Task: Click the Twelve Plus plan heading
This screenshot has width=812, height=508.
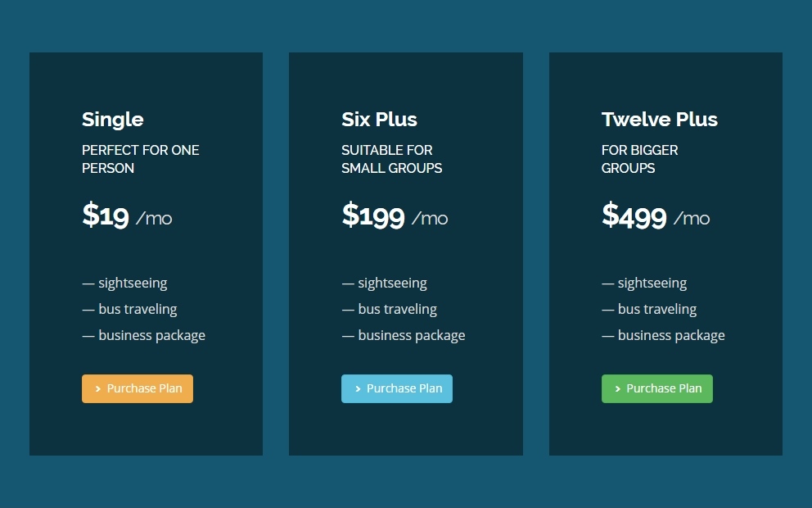Action: pyautogui.click(x=660, y=120)
